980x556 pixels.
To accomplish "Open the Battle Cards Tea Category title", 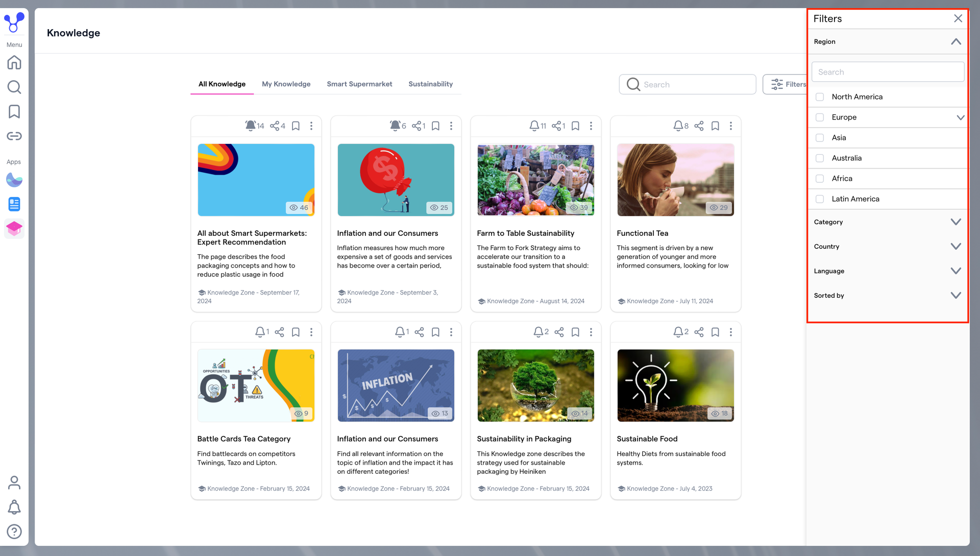I will click(243, 439).
